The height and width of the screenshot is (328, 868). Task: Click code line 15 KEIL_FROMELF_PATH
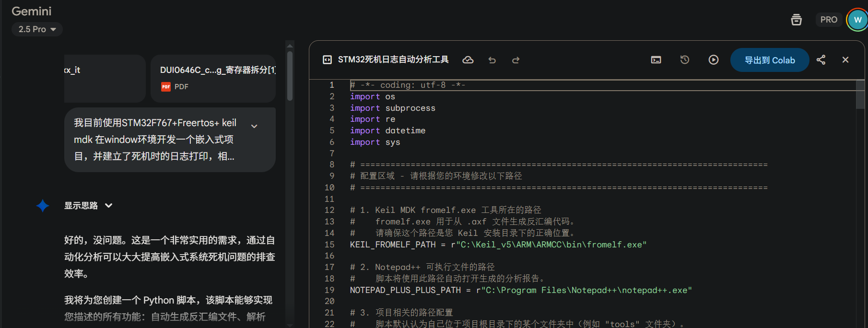pos(498,245)
